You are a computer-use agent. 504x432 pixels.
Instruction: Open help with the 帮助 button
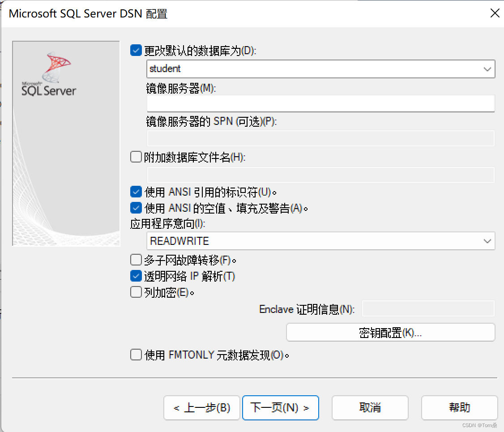tap(460, 407)
